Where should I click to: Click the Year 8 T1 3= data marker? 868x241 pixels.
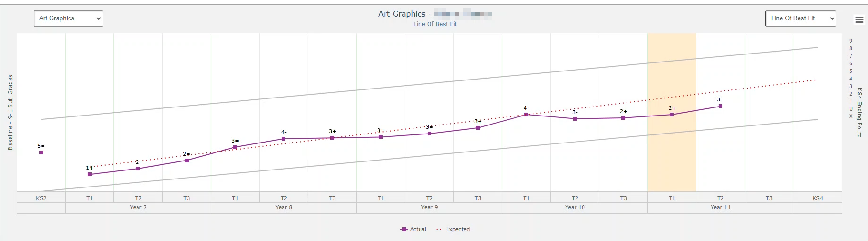235,147
